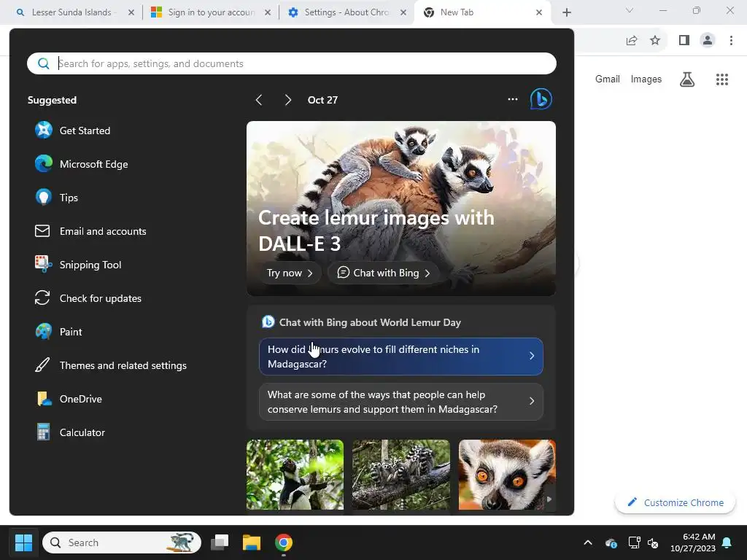This screenshot has height=560, width=747.
Task: Click the Oct 27 date label
Action: (322, 100)
